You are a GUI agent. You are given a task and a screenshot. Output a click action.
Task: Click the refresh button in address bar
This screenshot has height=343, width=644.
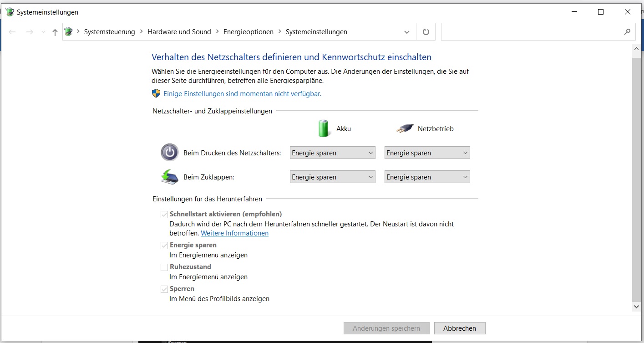tap(426, 32)
